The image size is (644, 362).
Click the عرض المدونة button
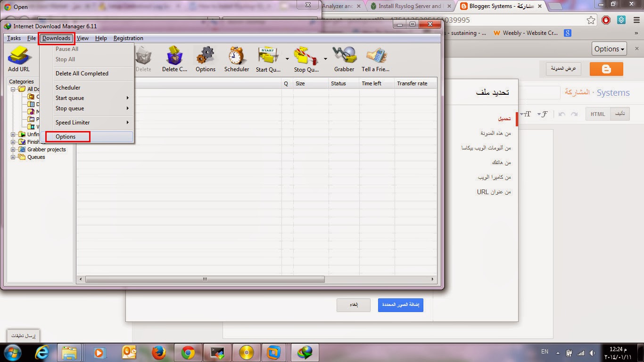click(x=564, y=69)
